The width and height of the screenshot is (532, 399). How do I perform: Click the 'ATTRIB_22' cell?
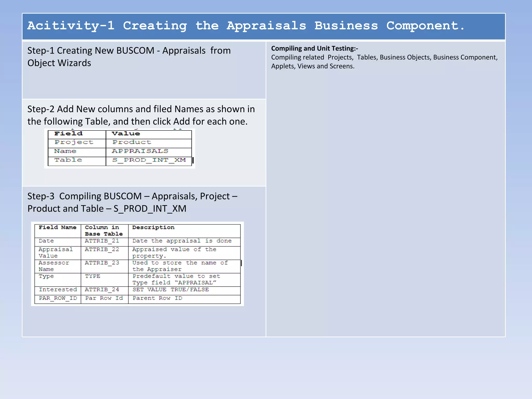tap(104, 253)
